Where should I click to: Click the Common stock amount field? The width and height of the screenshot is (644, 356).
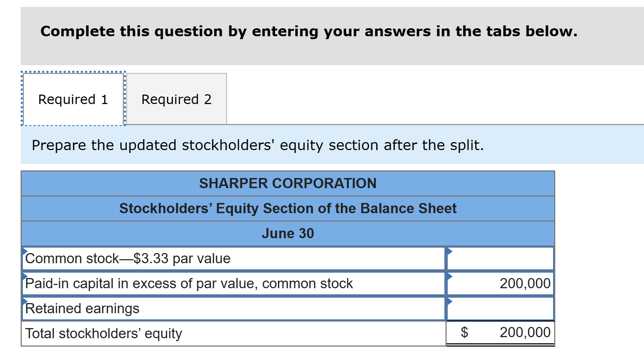pyautogui.click(x=503, y=258)
